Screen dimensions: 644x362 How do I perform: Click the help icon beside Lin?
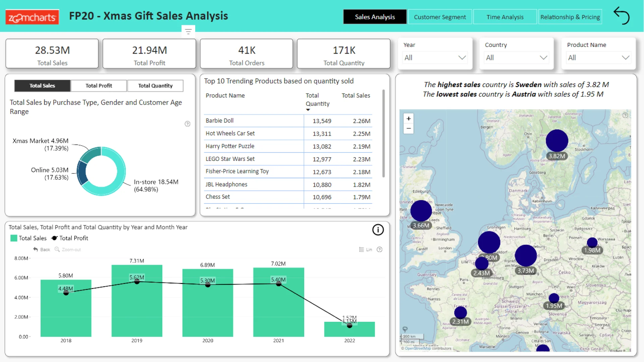point(379,249)
